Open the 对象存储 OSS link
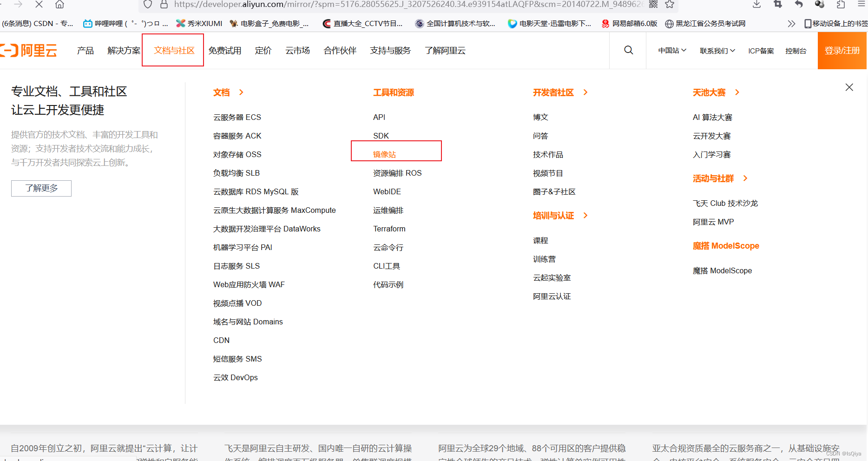The width and height of the screenshot is (868, 461). click(237, 154)
